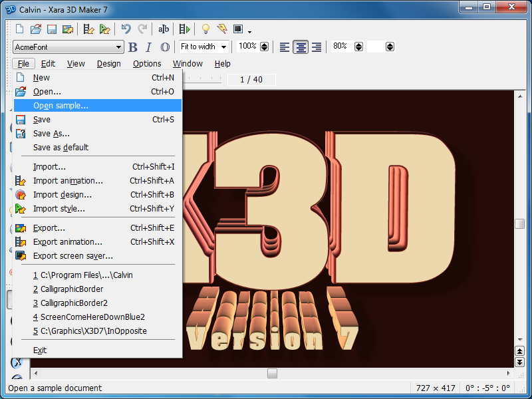The image size is (532, 399).
Task: Click the light bulb lighting icon
Action: pyautogui.click(x=205, y=29)
